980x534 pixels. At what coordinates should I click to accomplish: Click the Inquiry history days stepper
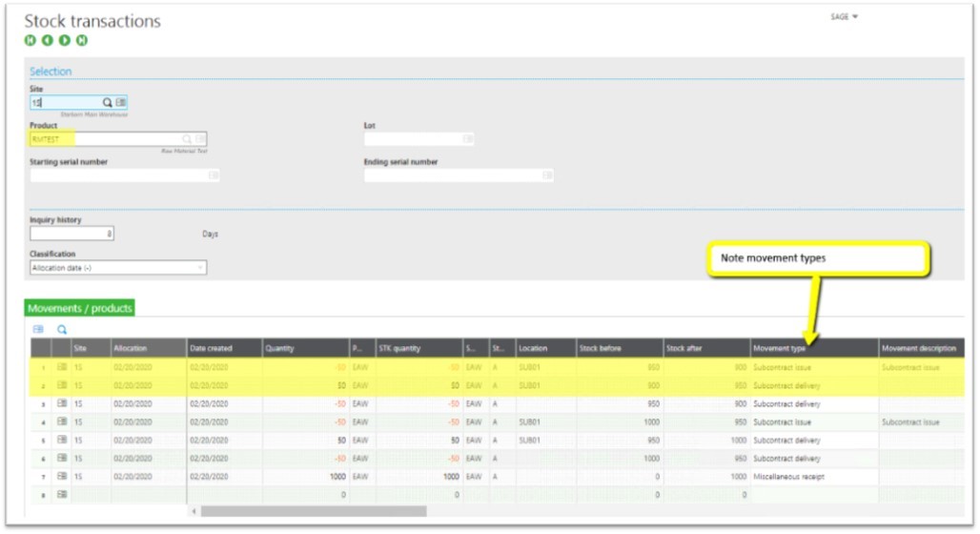109,233
